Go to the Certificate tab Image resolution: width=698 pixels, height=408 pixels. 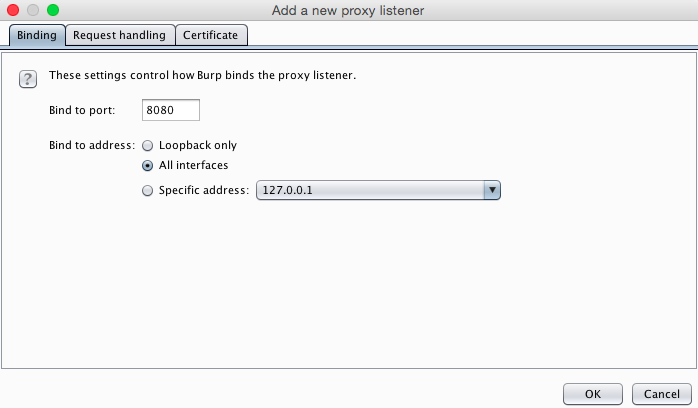[x=210, y=35]
